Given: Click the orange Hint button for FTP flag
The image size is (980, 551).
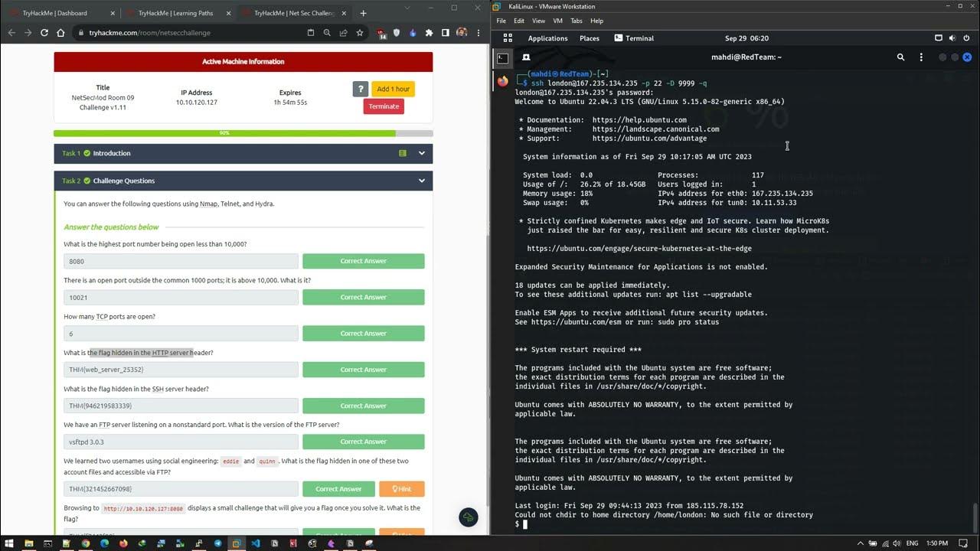Looking at the screenshot, I should point(402,489).
